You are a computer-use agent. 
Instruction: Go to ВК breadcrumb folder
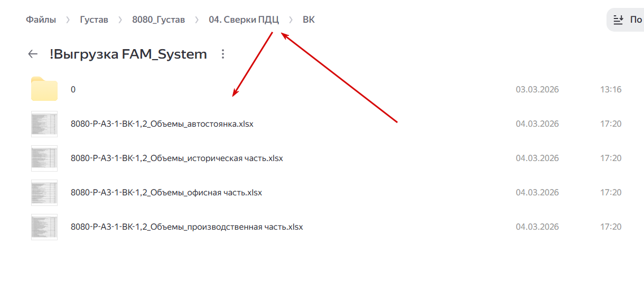pyautogui.click(x=309, y=20)
